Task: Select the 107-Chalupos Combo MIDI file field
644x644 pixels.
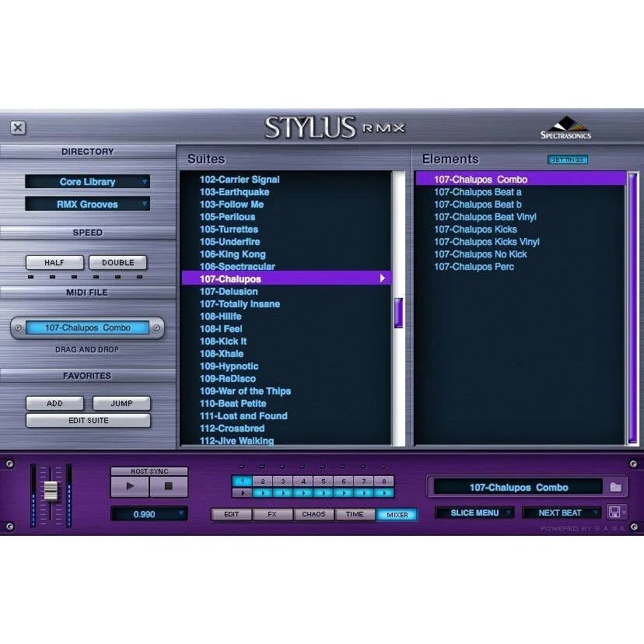Action: [x=87, y=327]
